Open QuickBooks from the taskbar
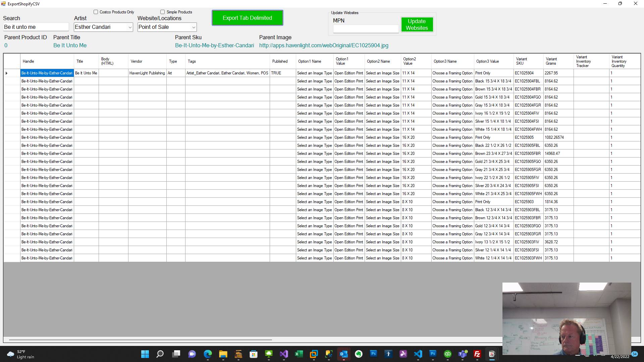The width and height of the screenshot is (644, 362). pyautogui.click(x=447, y=354)
